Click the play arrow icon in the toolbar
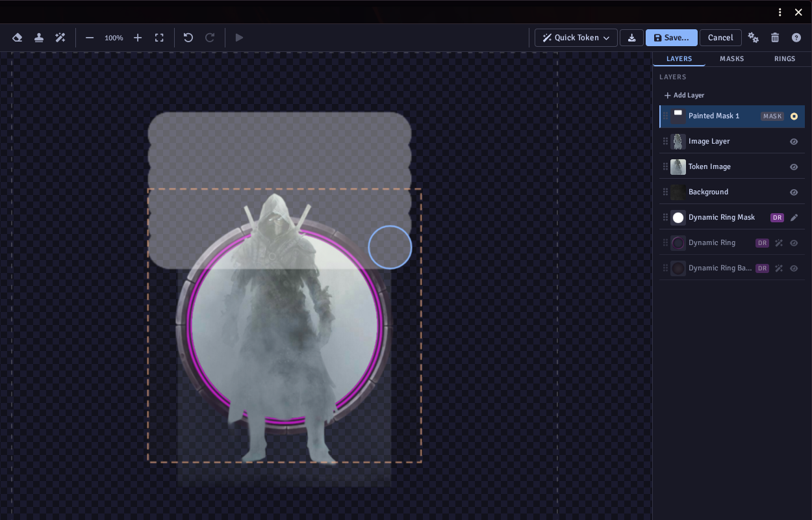 (x=239, y=38)
